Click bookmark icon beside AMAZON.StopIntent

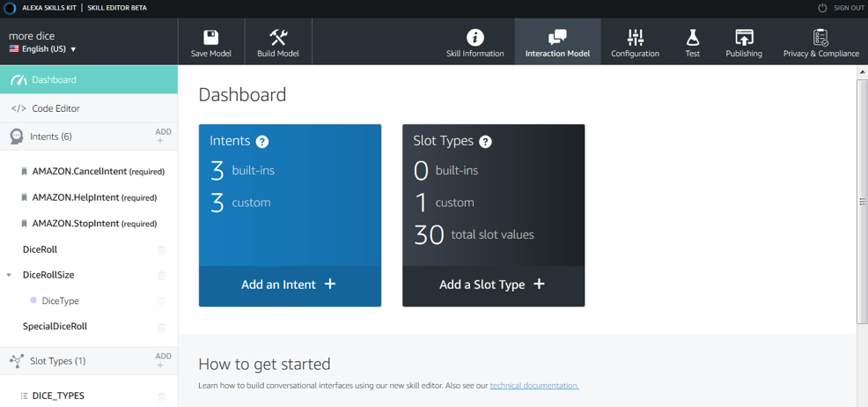coord(24,224)
